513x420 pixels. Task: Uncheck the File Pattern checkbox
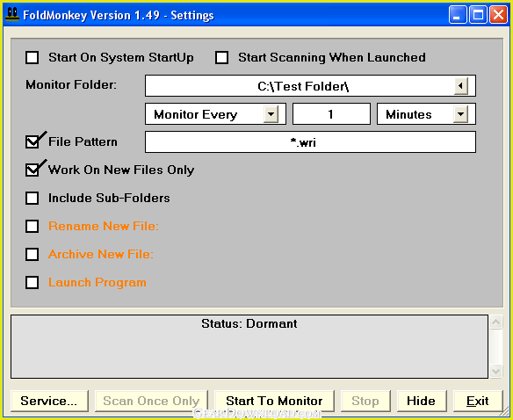[x=32, y=142]
